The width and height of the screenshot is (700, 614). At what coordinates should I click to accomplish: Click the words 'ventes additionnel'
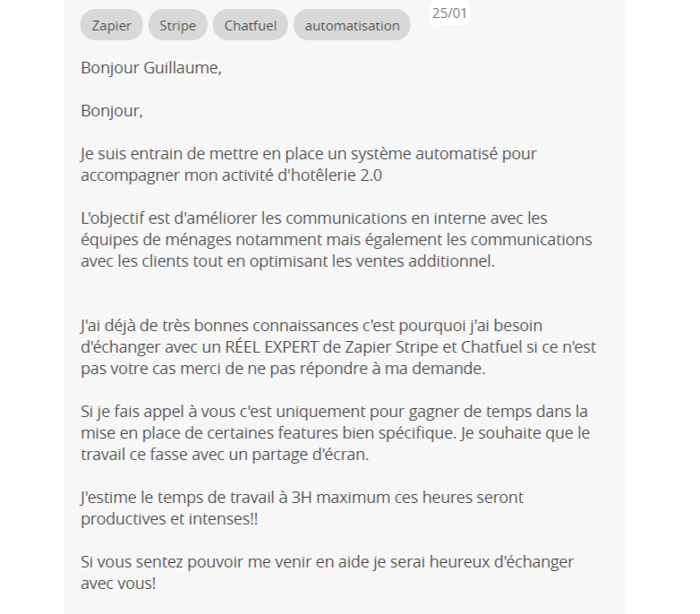pyautogui.click(x=425, y=261)
